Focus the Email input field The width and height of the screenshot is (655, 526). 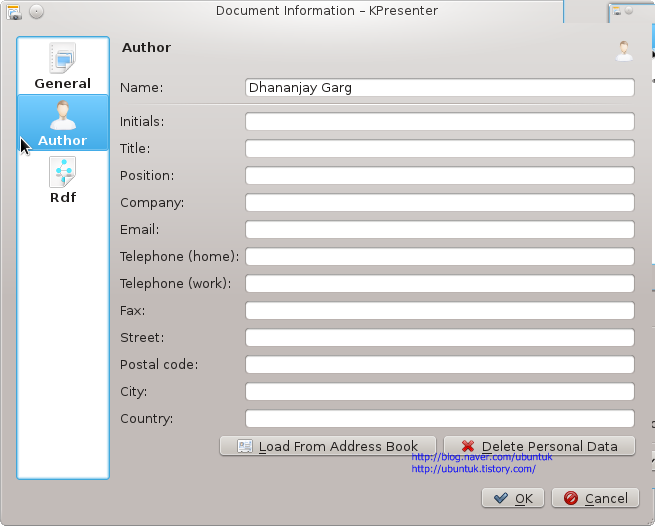click(x=439, y=229)
